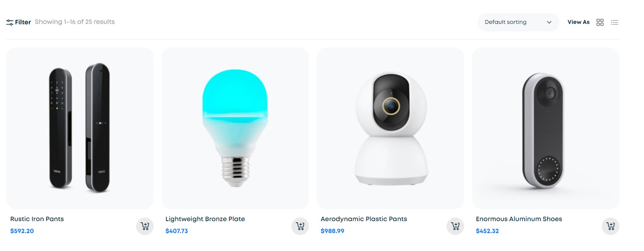View the video doorbell image

pos(546,128)
